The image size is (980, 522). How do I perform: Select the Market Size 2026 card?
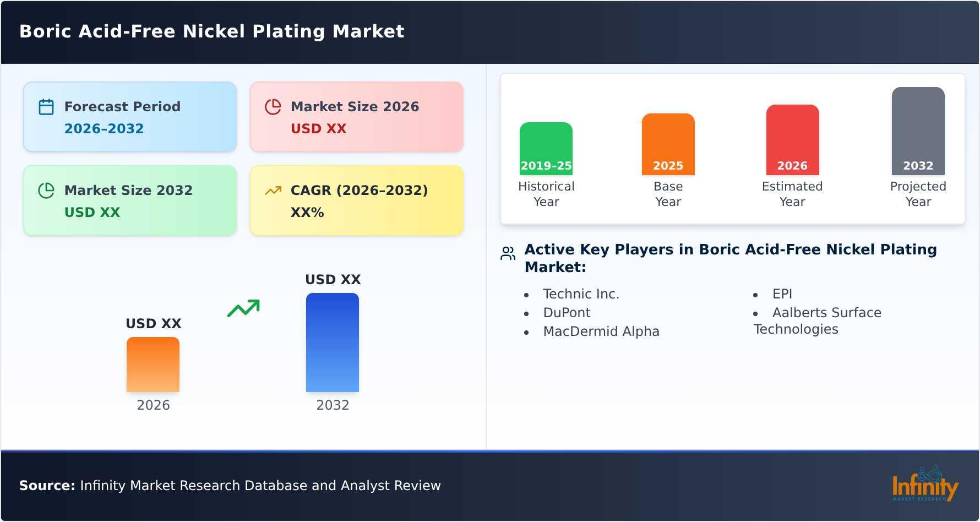pos(357,117)
